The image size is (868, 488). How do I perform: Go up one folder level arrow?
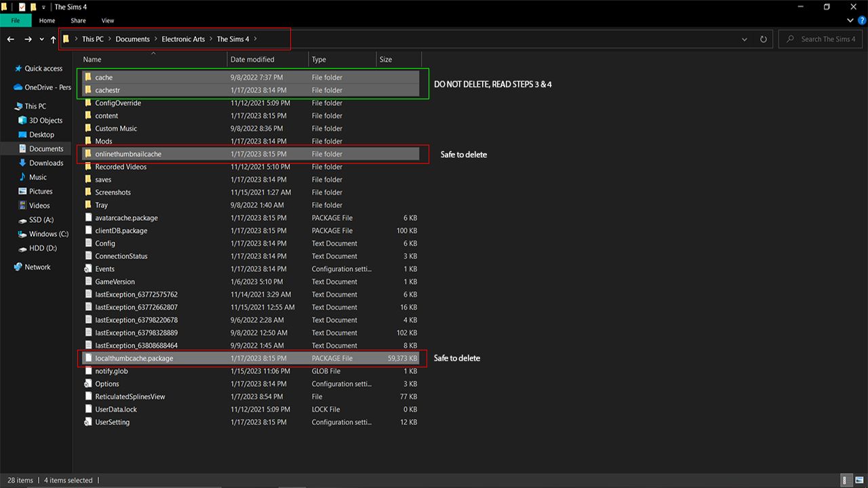pos(54,39)
